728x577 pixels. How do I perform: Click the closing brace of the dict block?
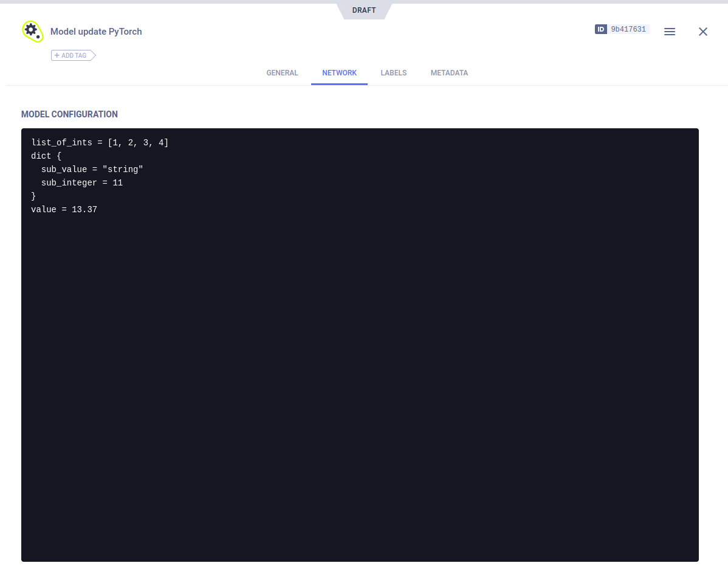(33, 196)
